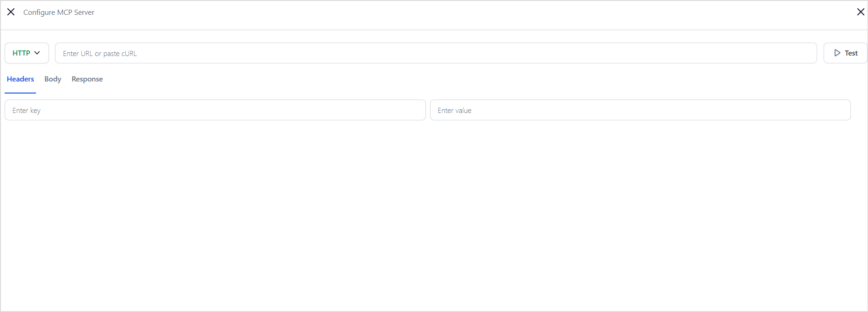Place cursor in the header value field
This screenshot has height=312, width=868.
pos(640,110)
